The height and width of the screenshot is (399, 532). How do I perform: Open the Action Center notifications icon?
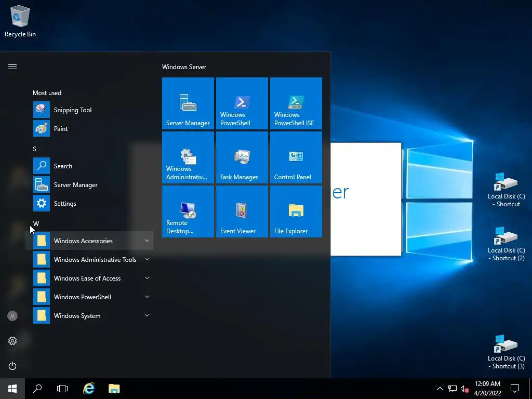point(515,389)
